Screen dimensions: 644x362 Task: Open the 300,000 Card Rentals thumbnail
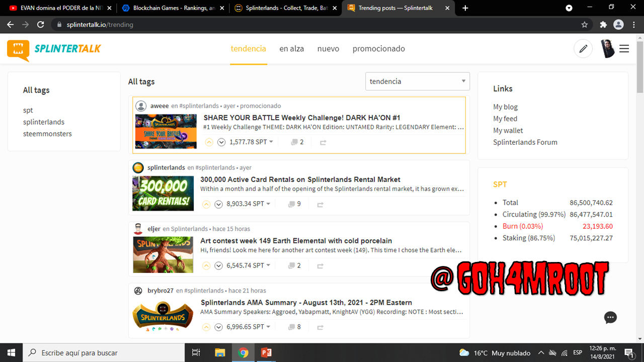pos(163,193)
